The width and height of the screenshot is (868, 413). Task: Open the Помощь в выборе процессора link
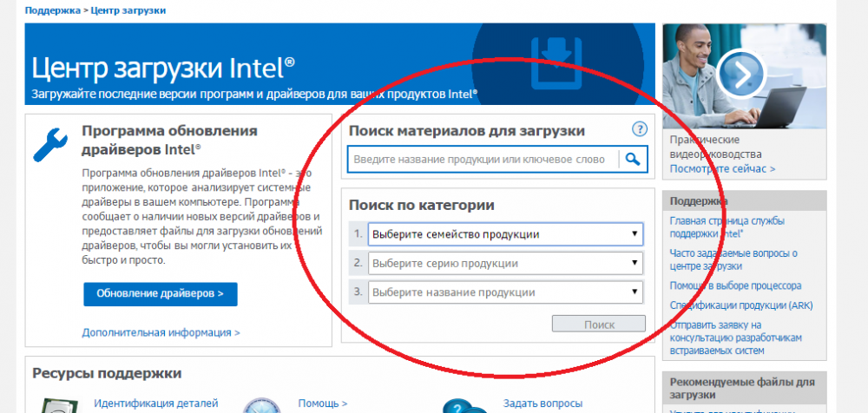coord(735,285)
